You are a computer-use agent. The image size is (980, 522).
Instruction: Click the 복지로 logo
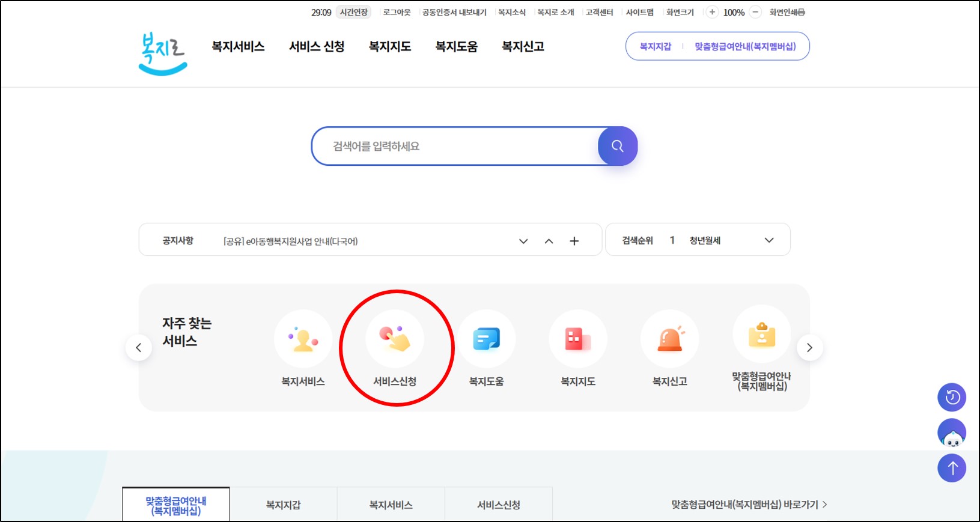click(x=162, y=53)
